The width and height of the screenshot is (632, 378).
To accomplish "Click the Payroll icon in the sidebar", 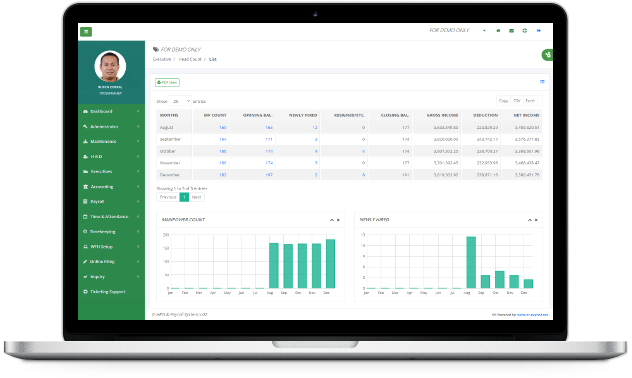I will pos(85,201).
